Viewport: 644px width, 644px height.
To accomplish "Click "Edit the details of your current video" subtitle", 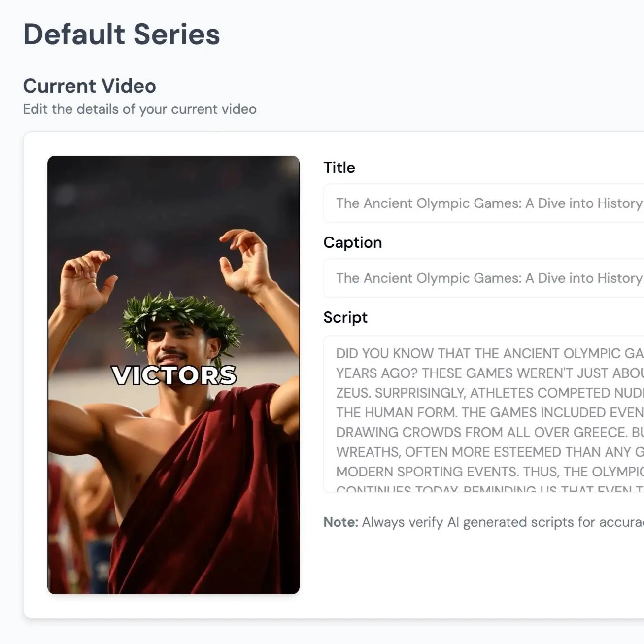I will pyautogui.click(x=139, y=109).
